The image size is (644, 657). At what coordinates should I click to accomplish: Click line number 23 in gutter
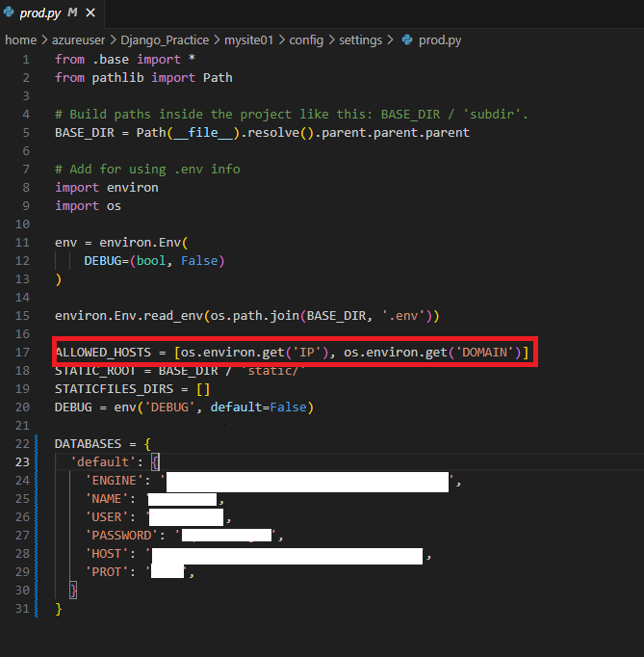pyautogui.click(x=22, y=462)
